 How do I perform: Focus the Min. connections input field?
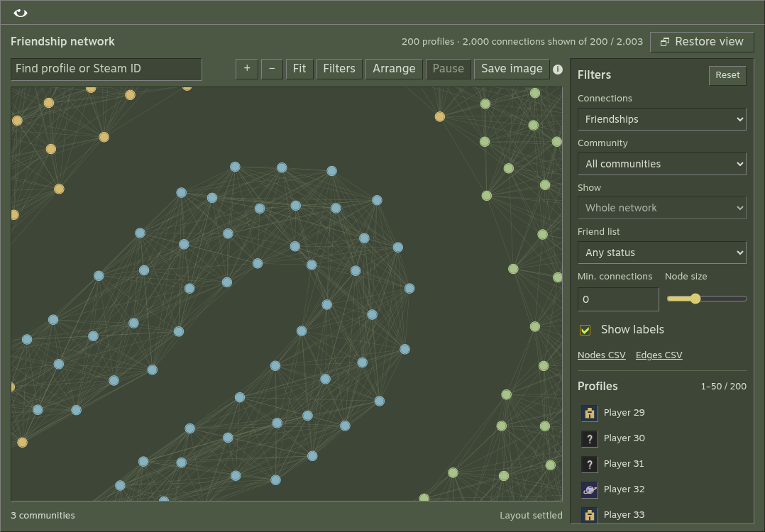click(618, 299)
